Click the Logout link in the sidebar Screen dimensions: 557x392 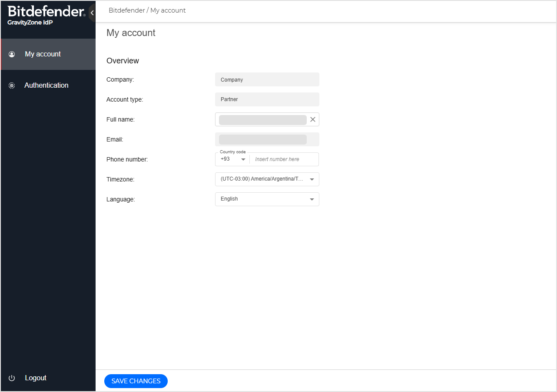click(x=36, y=378)
